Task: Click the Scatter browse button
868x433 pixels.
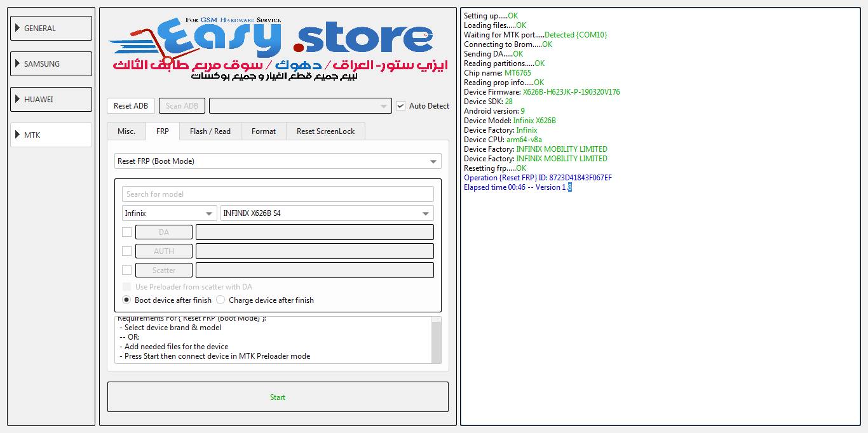Action: pos(164,270)
